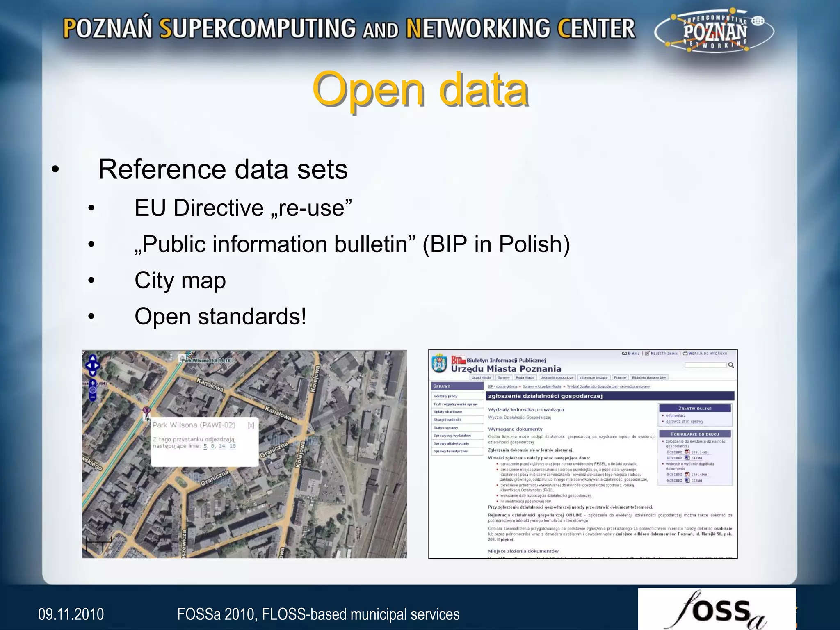The width and height of the screenshot is (840, 630).
Task: Pan the map down with the arrow
Action: tap(93, 372)
